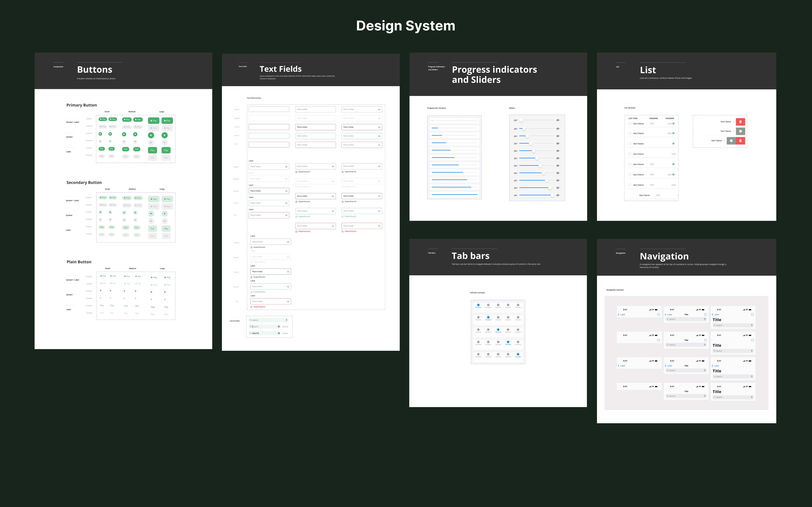The height and width of the screenshot is (507, 812).
Task: Click clear icon in search field with typed text
Action: tap(279, 333)
